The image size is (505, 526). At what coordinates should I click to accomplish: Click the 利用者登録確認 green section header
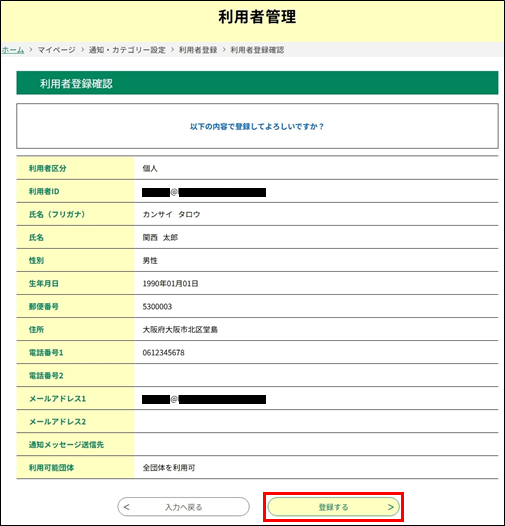[257, 83]
